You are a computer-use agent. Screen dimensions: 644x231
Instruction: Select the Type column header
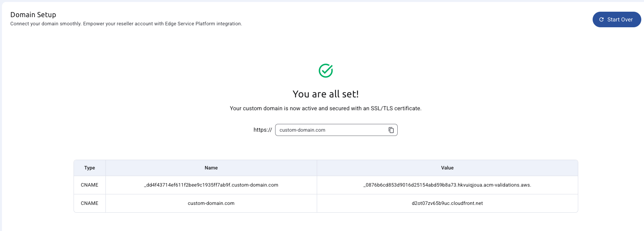(89, 168)
